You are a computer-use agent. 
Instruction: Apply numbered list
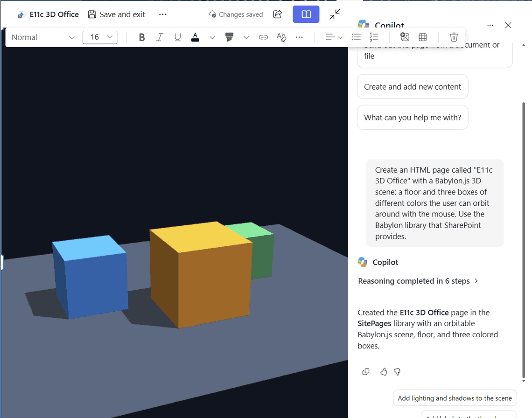[373, 37]
